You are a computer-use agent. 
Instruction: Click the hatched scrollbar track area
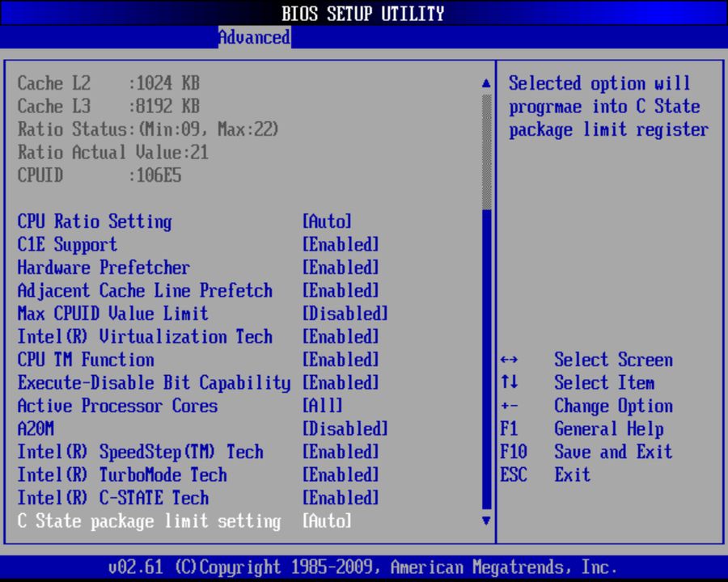(487, 152)
